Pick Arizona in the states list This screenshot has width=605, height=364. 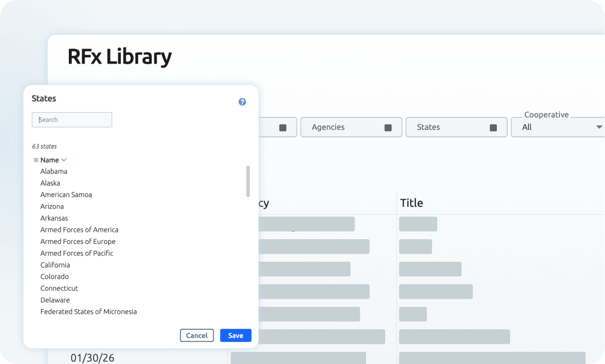(52, 207)
